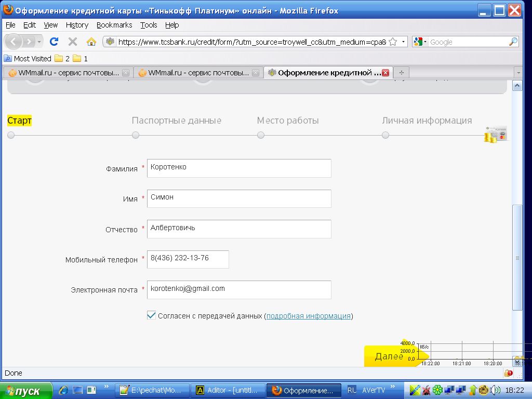Image resolution: width=532 pixels, height=399 pixels.
Task: Go to the Home page icon
Action: 91,42
